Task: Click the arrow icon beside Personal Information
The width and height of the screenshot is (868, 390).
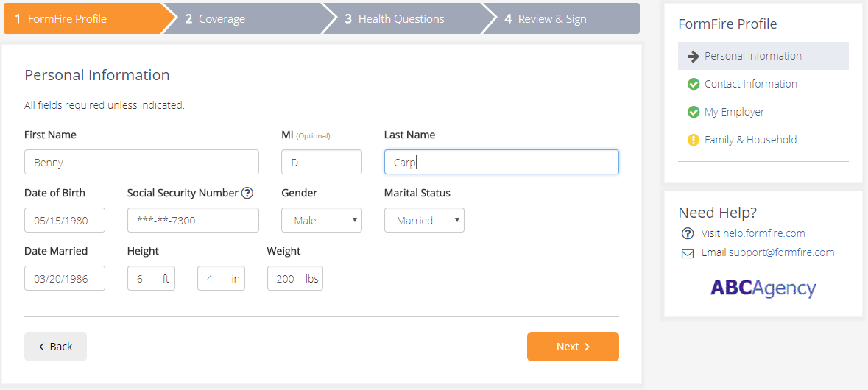Action: click(x=693, y=56)
